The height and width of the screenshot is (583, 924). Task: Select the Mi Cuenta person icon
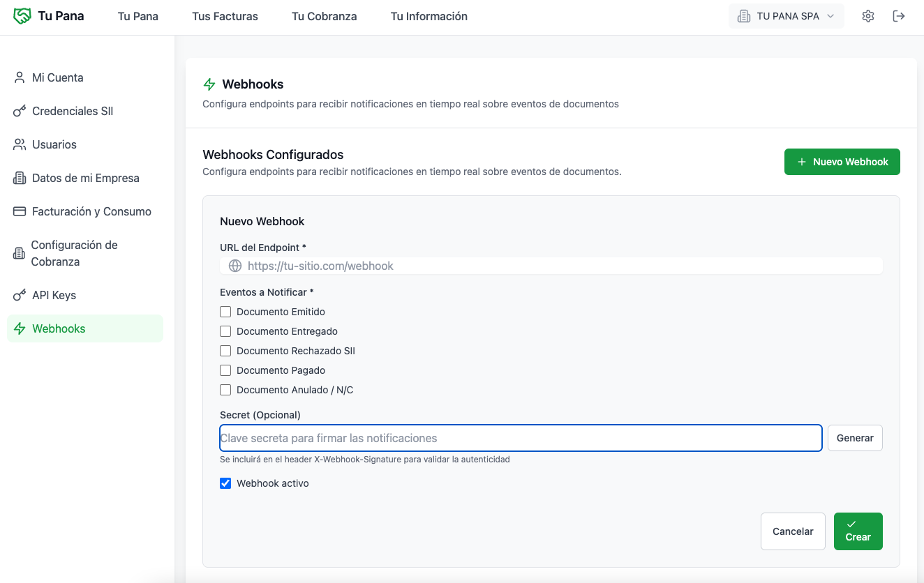(x=19, y=77)
